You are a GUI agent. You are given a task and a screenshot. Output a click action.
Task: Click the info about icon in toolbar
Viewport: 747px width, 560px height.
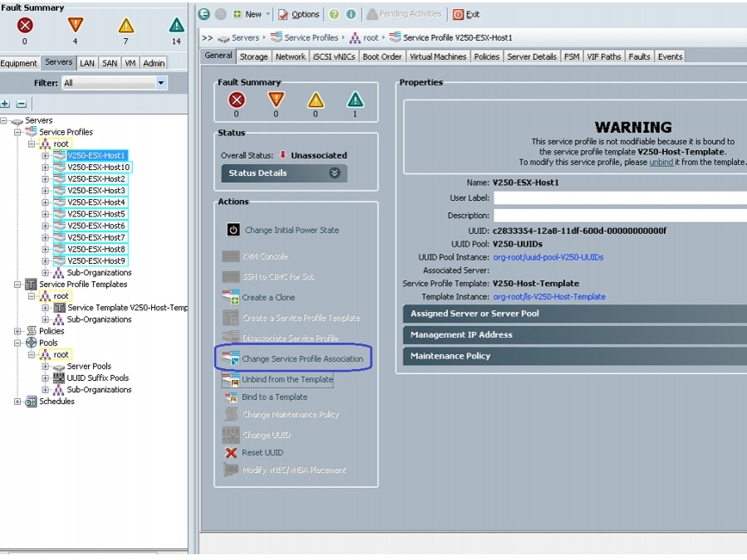point(351,14)
